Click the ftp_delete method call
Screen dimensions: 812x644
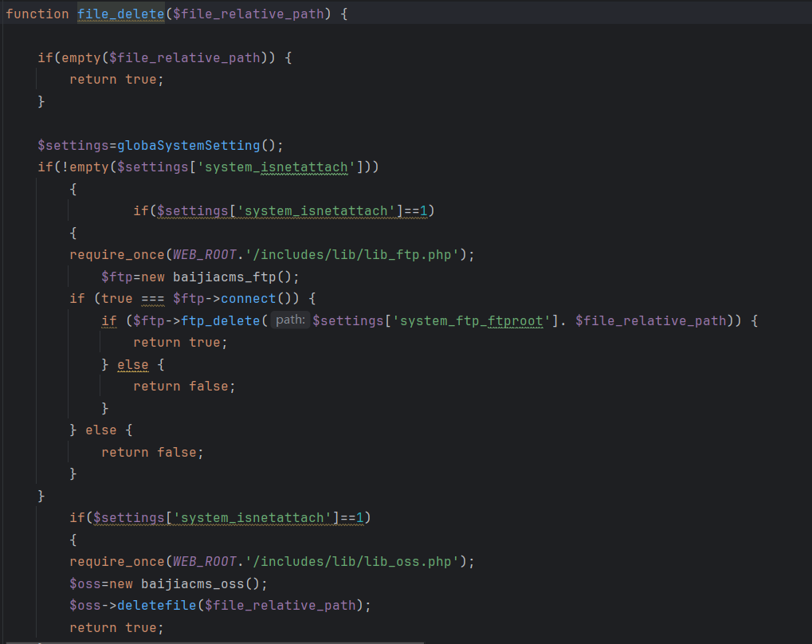(221, 320)
